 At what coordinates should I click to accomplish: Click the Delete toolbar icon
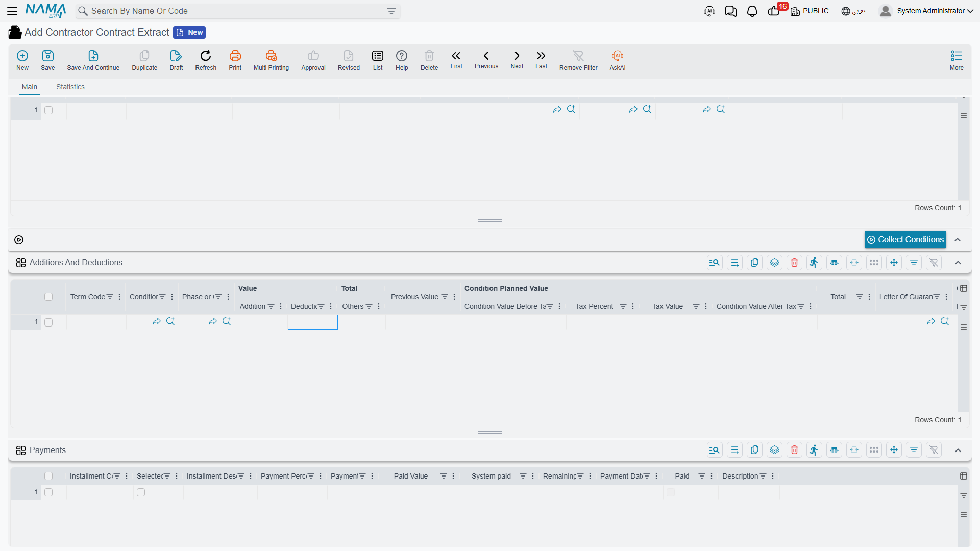pos(429,60)
